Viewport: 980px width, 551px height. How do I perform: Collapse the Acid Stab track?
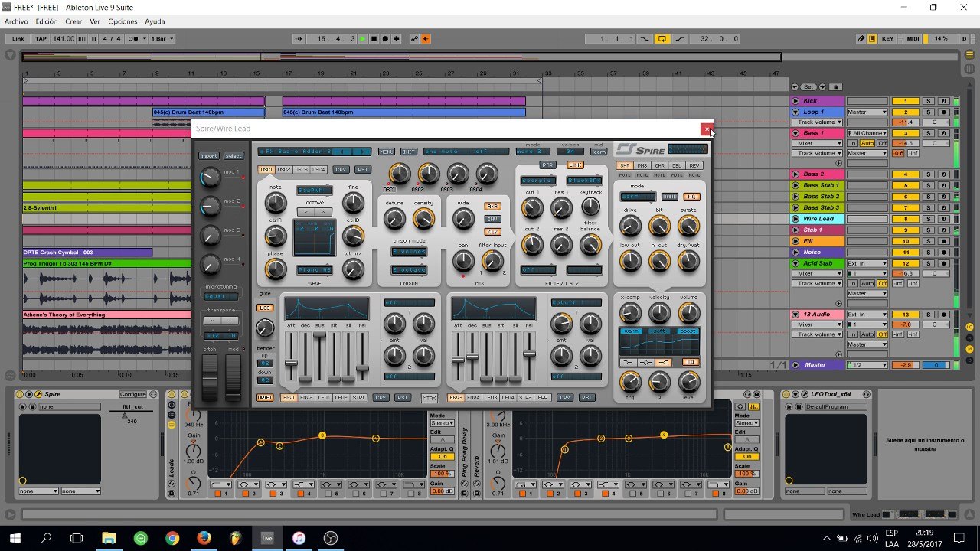795,263
